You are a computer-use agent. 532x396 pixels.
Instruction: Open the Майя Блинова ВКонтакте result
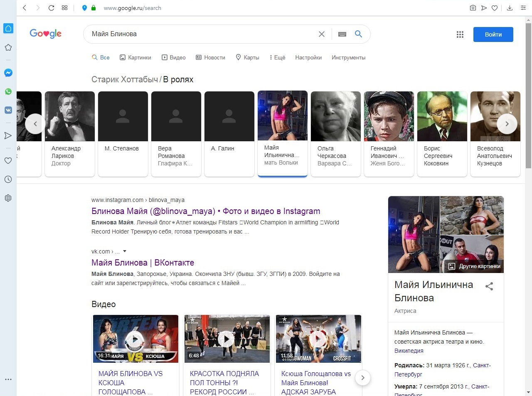pos(143,263)
